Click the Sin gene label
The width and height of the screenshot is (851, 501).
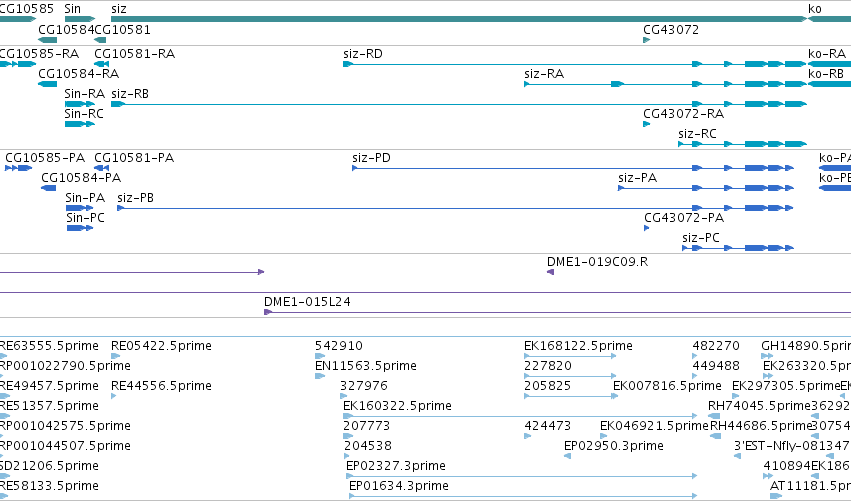pos(72,9)
